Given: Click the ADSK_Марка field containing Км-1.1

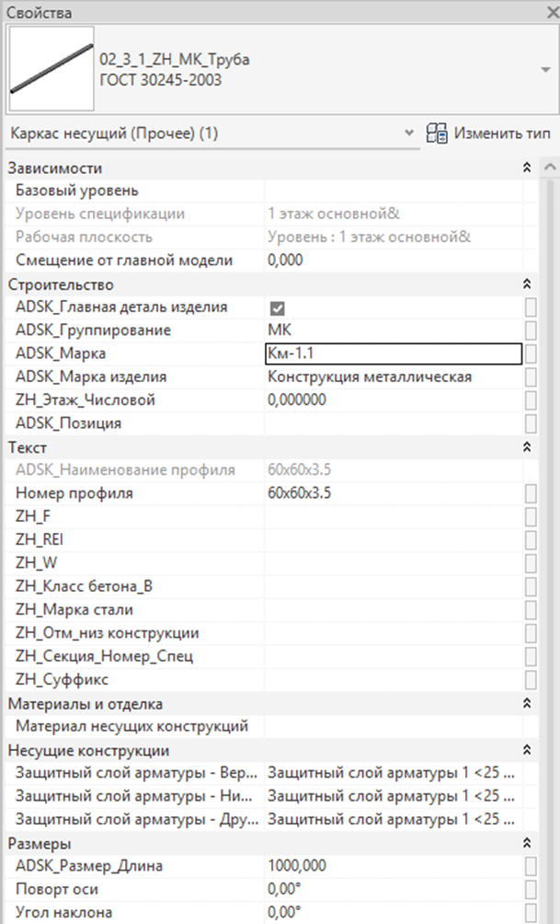Looking at the screenshot, I should pos(394,353).
